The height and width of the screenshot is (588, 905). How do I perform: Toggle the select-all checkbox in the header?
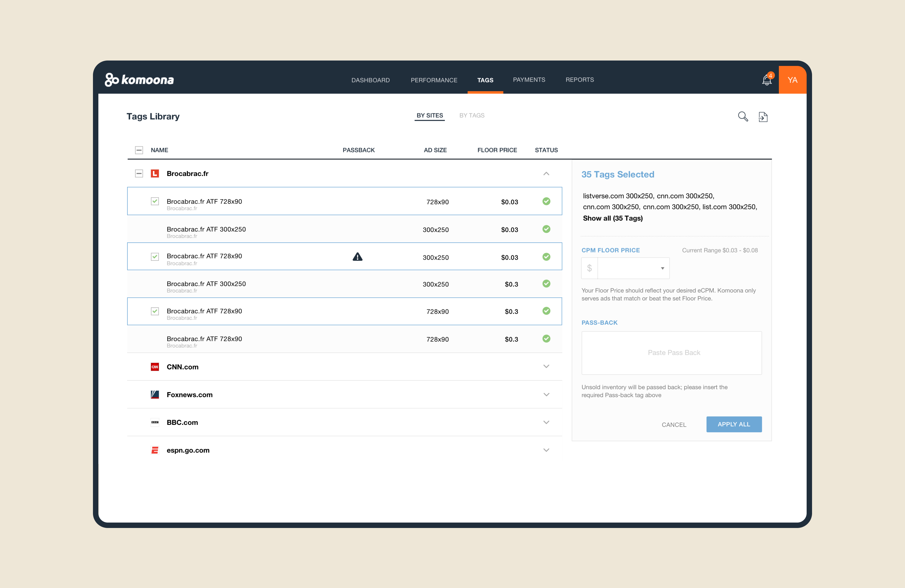pos(139,150)
